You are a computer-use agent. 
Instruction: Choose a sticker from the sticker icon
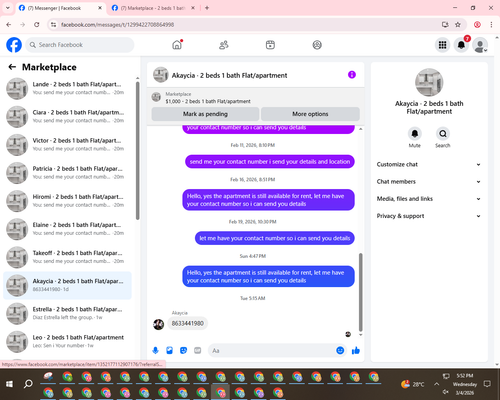click(183, 350)
